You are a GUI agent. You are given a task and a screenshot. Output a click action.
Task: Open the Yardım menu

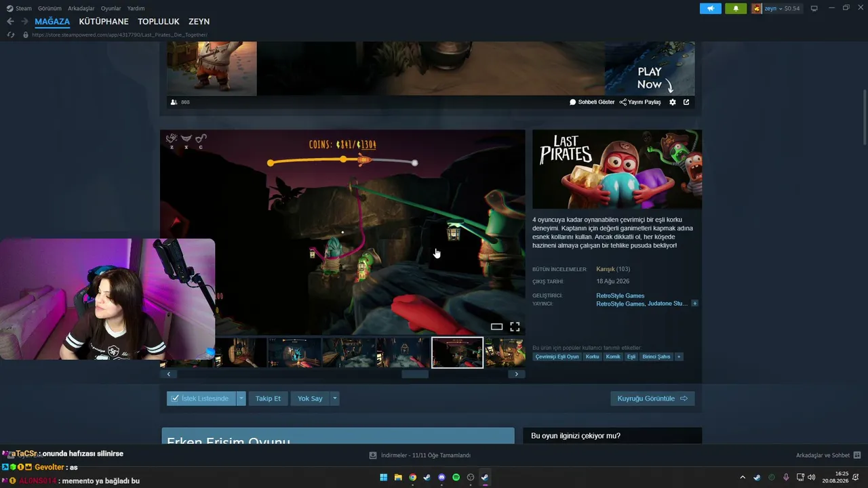[x=136, y=8]
